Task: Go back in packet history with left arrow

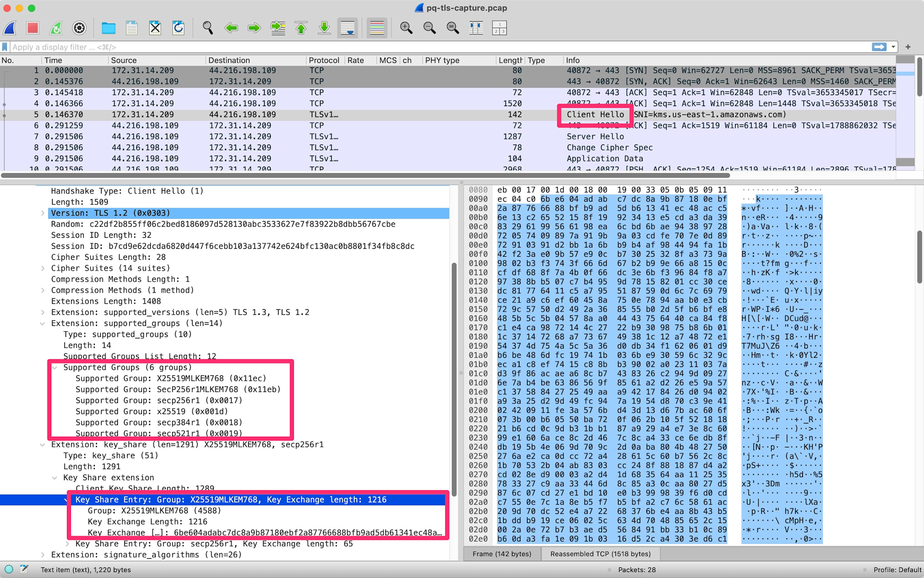Action: click(231, 28)
